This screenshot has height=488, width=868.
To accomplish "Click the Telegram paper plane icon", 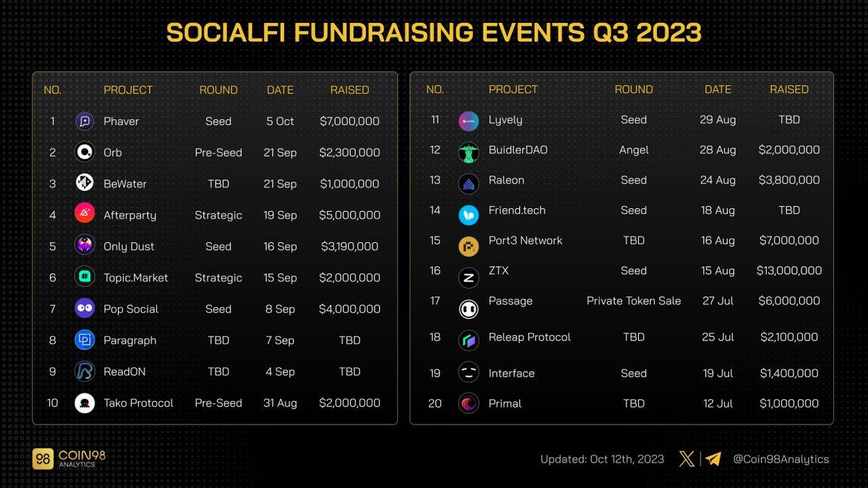I will tap(713, 458).
